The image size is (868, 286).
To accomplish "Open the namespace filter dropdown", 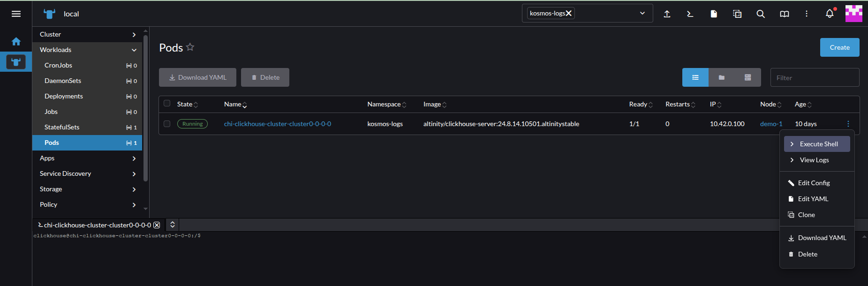I will 642,13.
